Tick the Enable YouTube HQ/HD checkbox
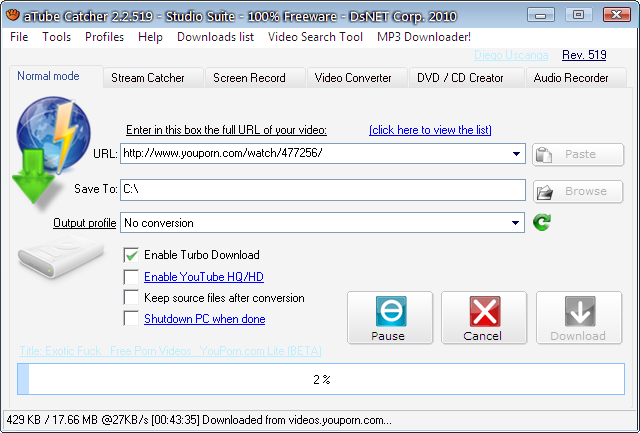 [131, 277]
